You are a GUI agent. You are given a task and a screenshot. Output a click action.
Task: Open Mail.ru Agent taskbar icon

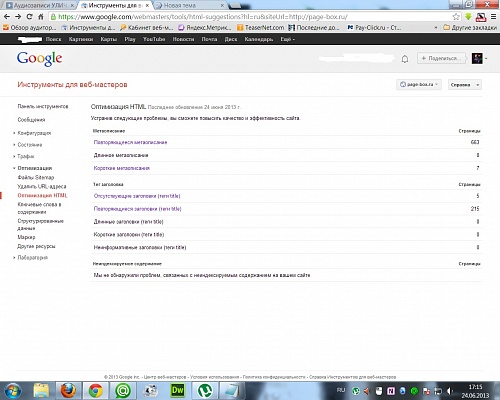[123, 391]
